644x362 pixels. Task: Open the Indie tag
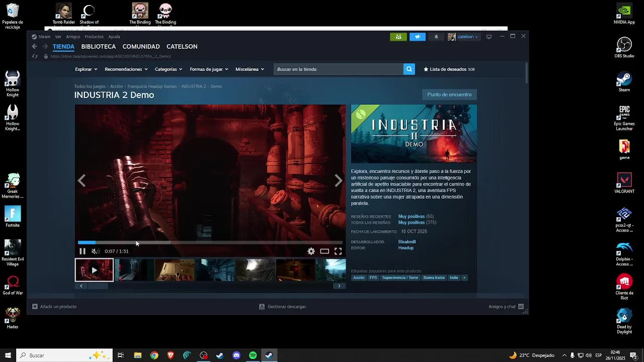pos(454,278)
